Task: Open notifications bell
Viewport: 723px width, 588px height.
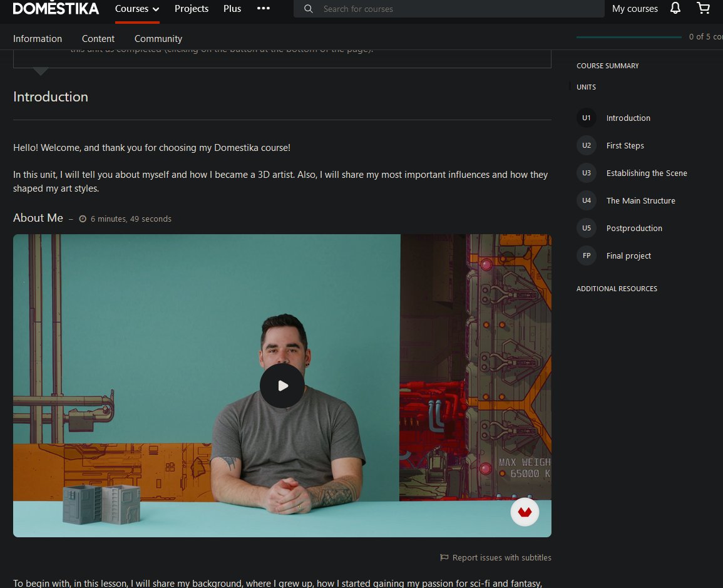Action: [x=675, y=8]
